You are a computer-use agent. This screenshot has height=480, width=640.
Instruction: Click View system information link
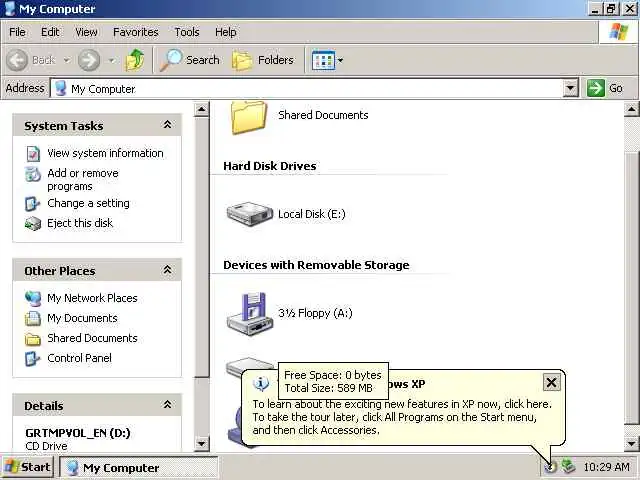[105, 153]
